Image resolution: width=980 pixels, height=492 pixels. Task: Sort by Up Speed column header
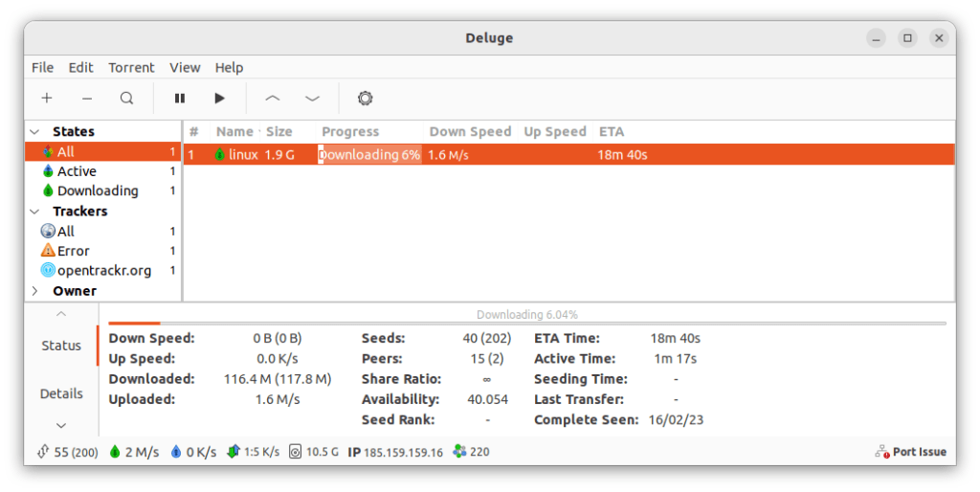(555, 132)
